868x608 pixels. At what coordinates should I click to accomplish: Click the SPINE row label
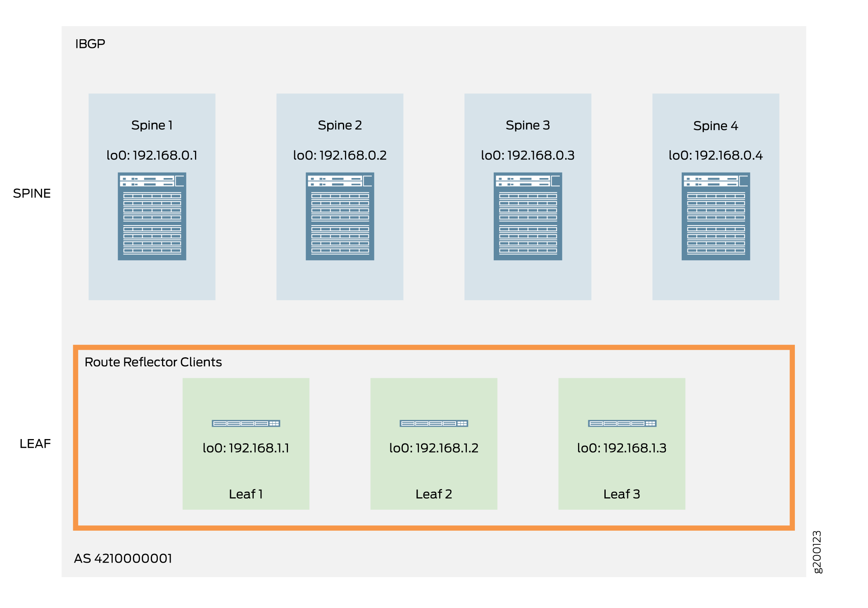[32, 193]
